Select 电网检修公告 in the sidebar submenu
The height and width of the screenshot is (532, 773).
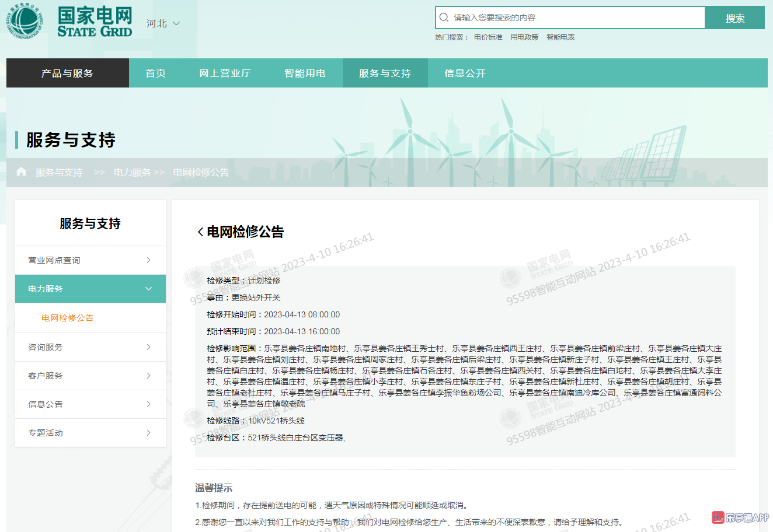tap(67, 318)
